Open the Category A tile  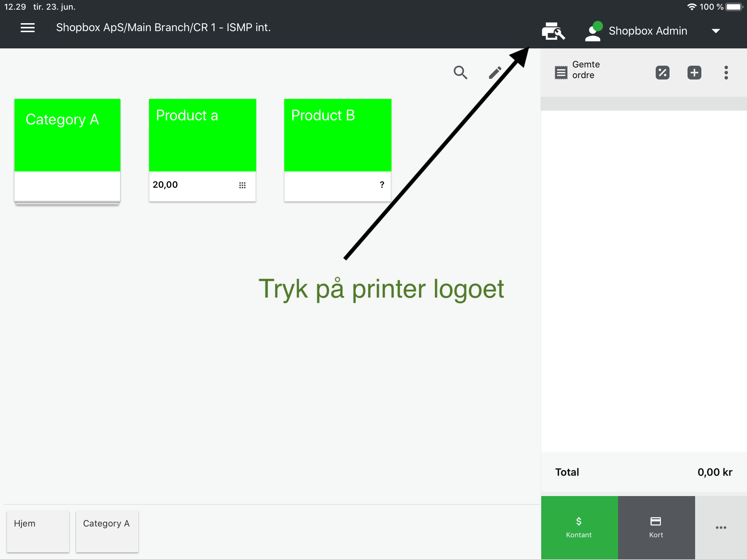[67, 150]
